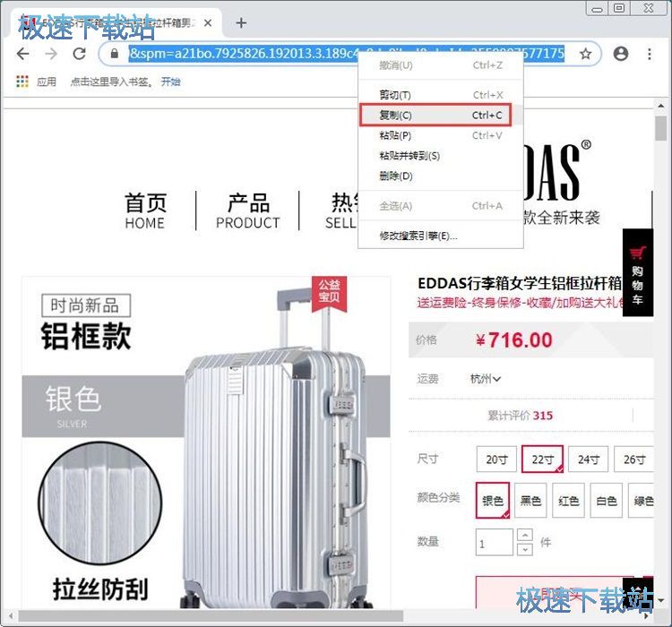672x627 pixels.
Task: Select the 20寸 size option
Action: (496, 459)
